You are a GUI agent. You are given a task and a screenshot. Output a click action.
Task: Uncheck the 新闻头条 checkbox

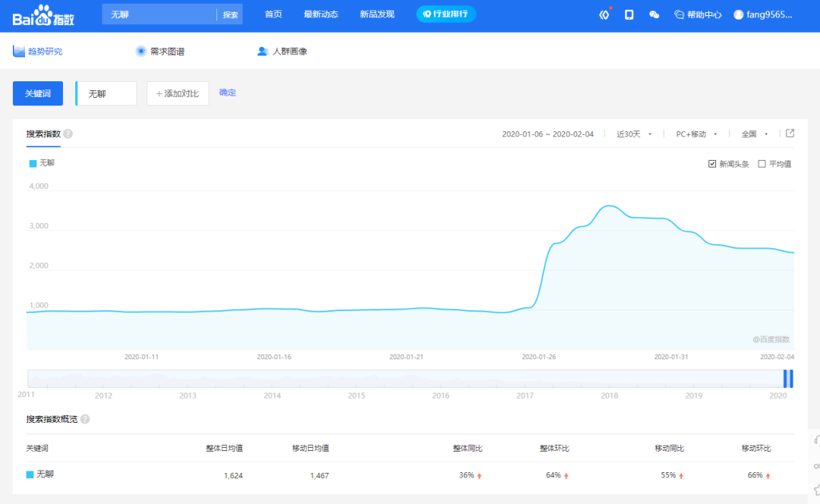tap(712, 164)
